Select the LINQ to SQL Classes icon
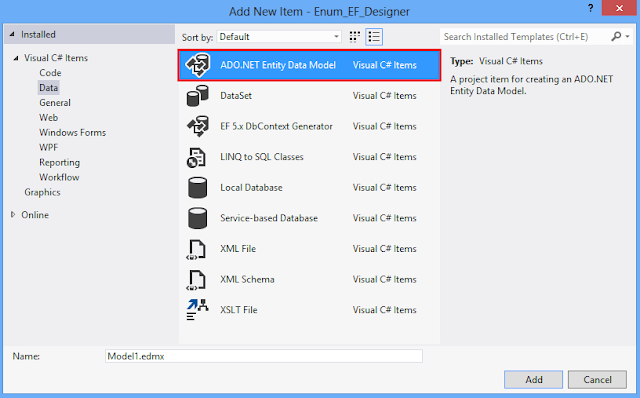This screenshot has height=398, width=640. coord(196,157)
